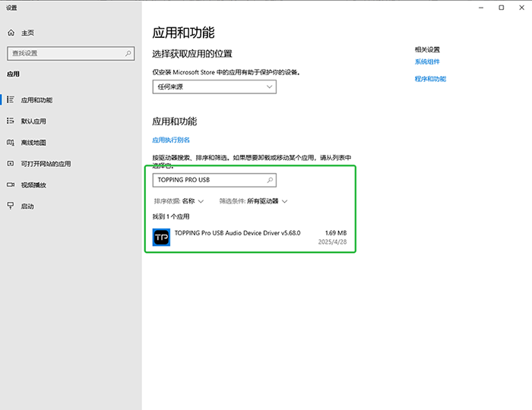Open 视频播放 camera icon
This screenshot has width=532, height=410.
pos(11,184)
